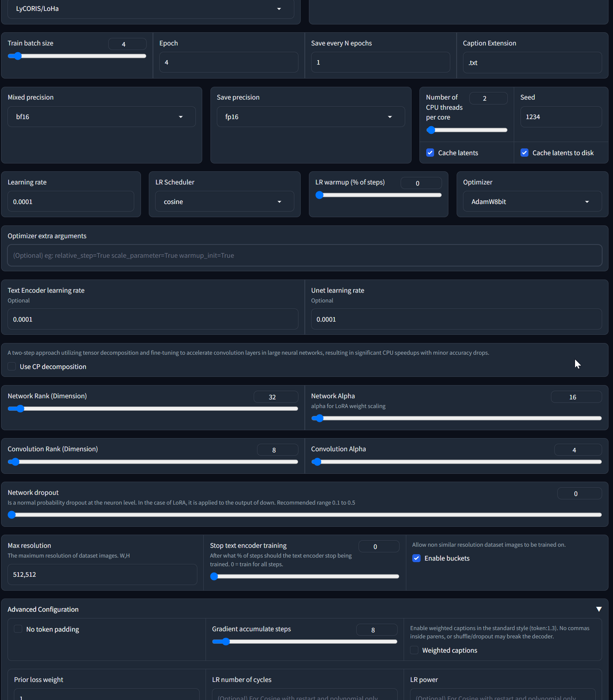Viewport: 613px width, 700px height.
Task: Collapse the Advanced Configuration section
Action: (599, 609)
